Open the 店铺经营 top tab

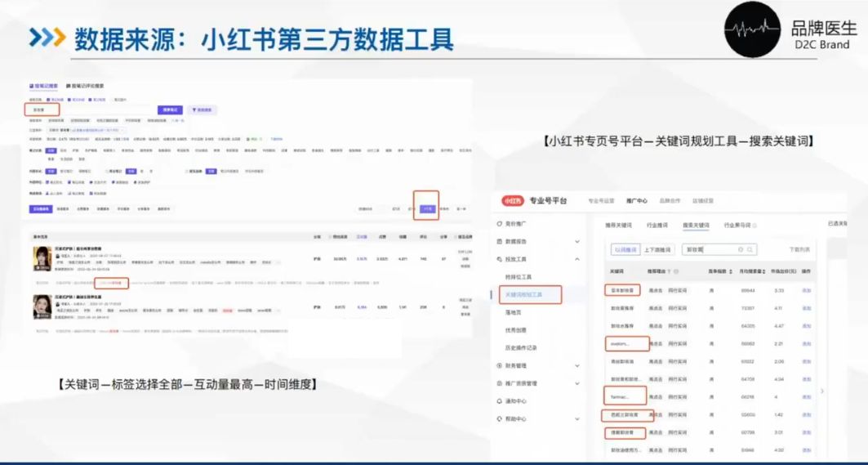(x=703, y=201)
